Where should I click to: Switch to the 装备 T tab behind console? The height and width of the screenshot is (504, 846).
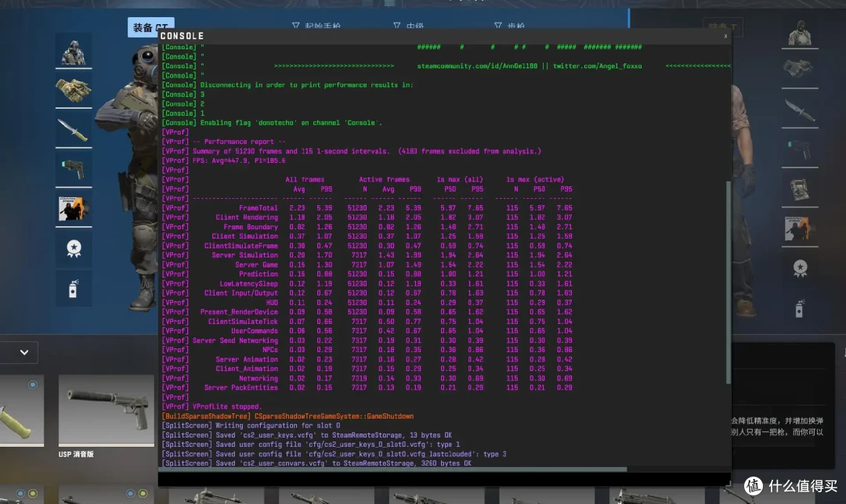722,27
